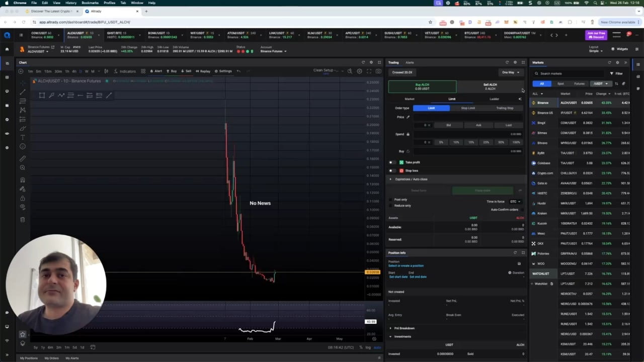Enable the Take profit toggle
This screenshot has height=362, width=644.
click(x=391, y=162)
